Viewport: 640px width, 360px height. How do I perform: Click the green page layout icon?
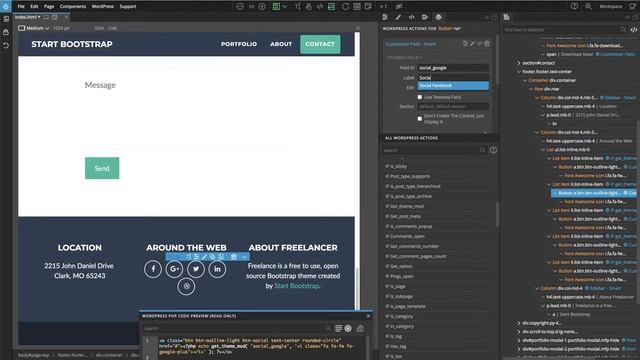[276, 7]
